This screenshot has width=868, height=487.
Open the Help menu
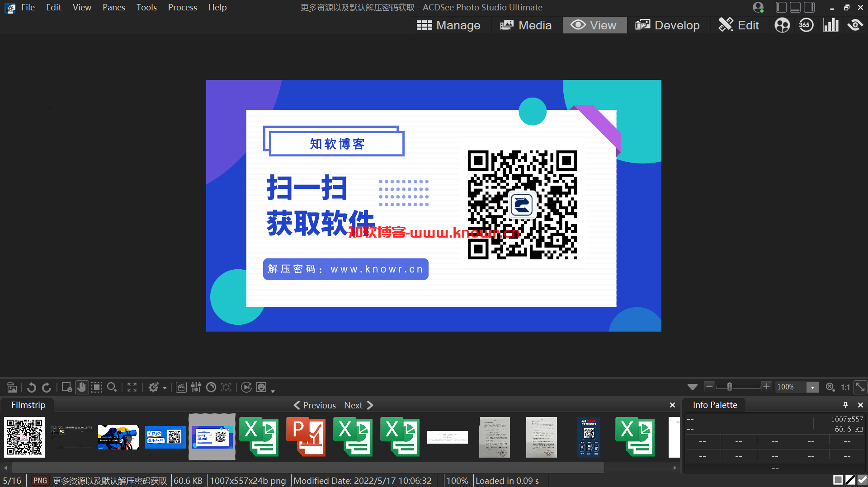[217, 8]
